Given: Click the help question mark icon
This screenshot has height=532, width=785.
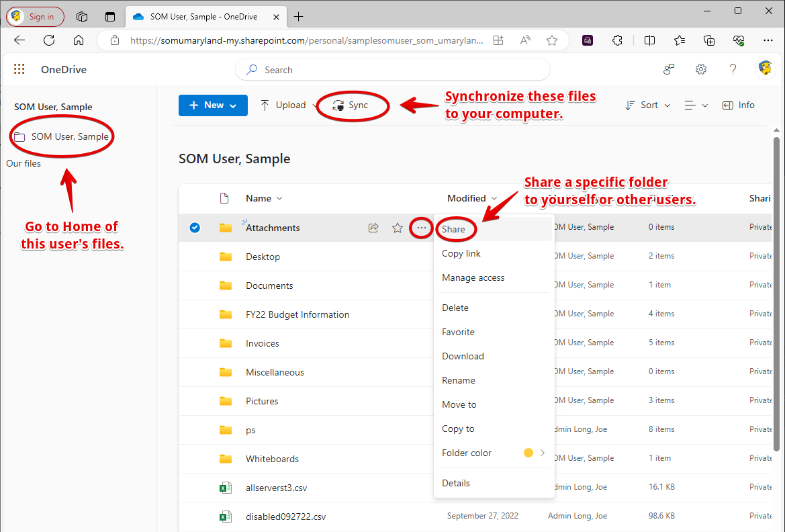Looking at the screenshot, I should pos(733,69).
